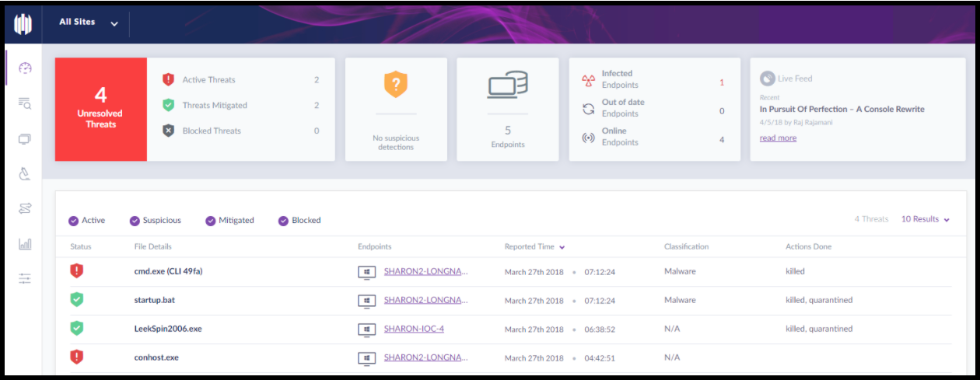Image resolution: width=980 pixels, height=380 pixels.
Task: Click the endpoints computer icon in card
Action: coord(507,85)
